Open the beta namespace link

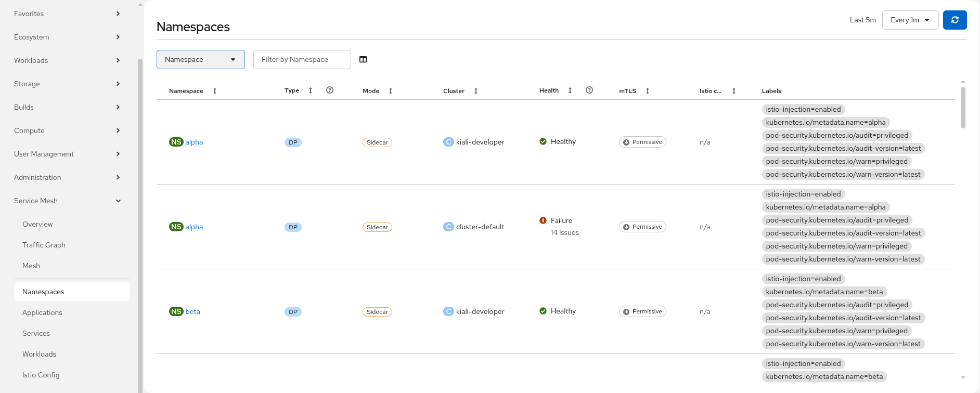[192, 311]
